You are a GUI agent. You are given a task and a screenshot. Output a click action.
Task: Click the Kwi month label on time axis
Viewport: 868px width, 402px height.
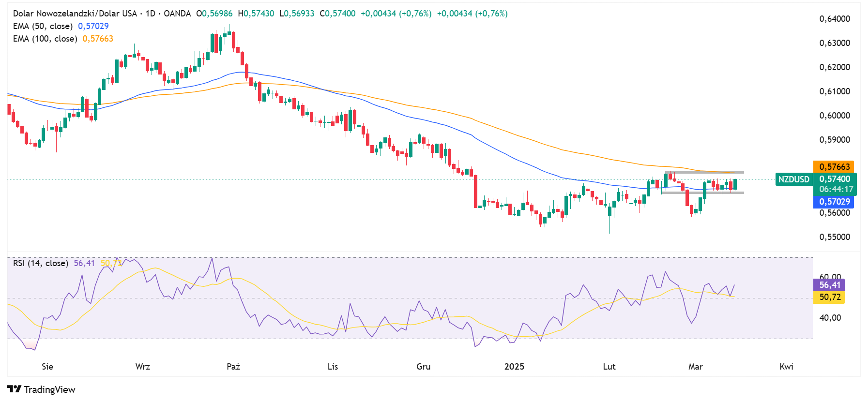[786, 367]
